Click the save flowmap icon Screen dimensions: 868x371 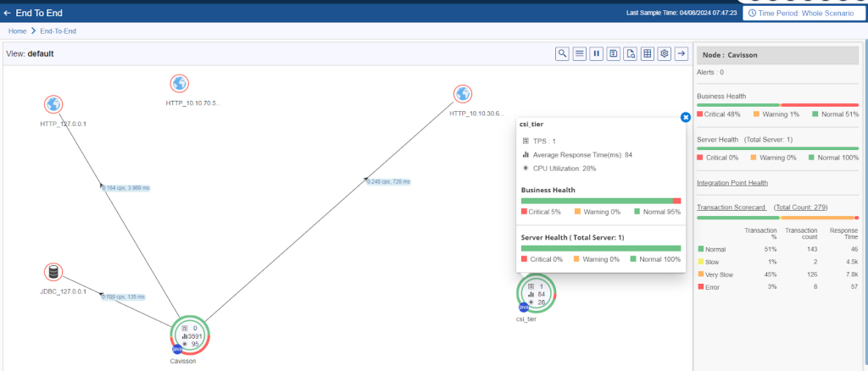(613, 53)
